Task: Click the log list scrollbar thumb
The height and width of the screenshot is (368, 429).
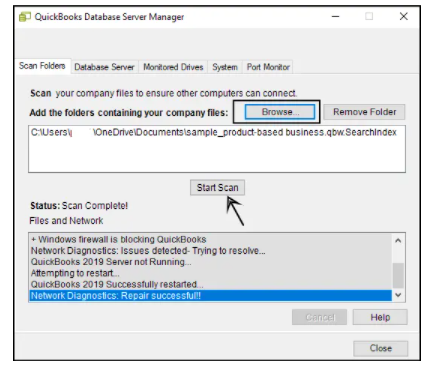Action: coord(398,275)
